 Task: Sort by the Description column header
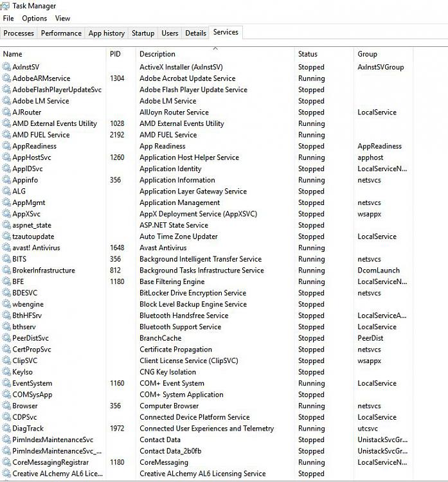pos(215,54)
